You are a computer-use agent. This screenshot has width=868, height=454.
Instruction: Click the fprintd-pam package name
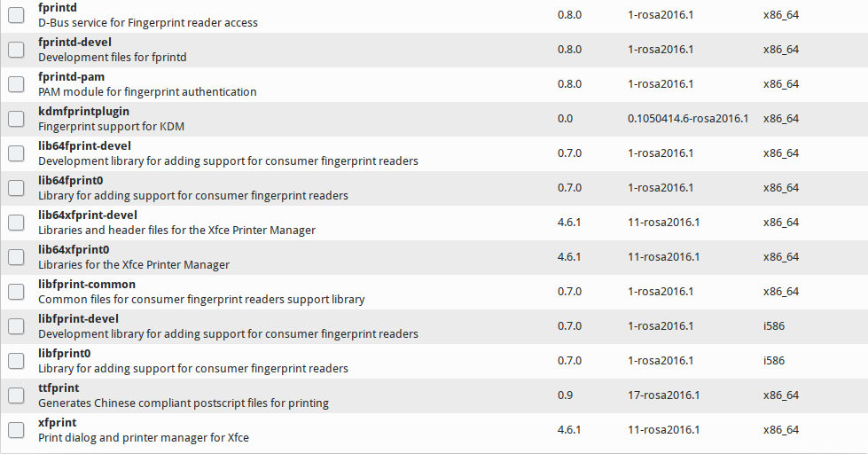coord(72,77)
